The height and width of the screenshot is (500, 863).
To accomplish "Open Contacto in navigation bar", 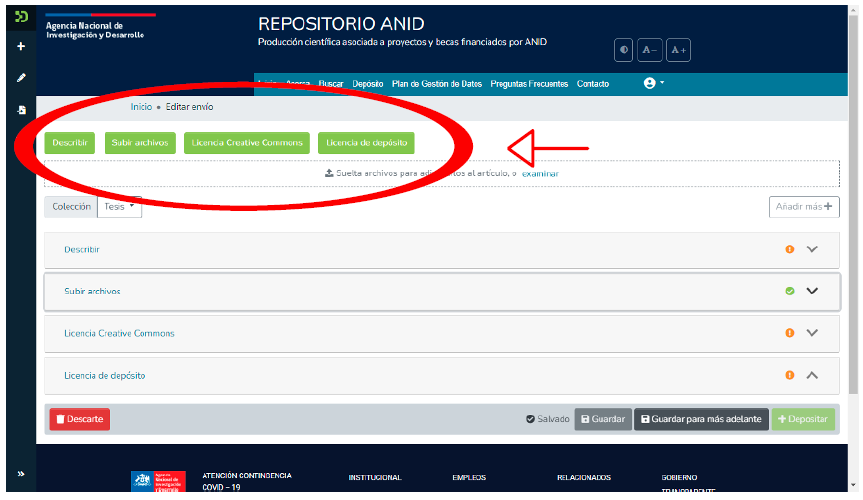I will 593,84.
